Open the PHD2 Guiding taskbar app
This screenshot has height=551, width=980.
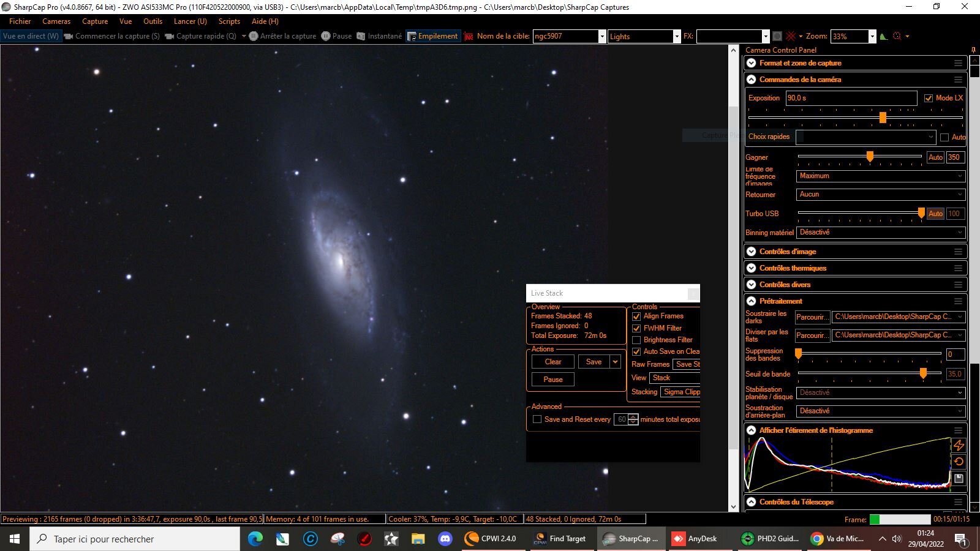point(771,539)
